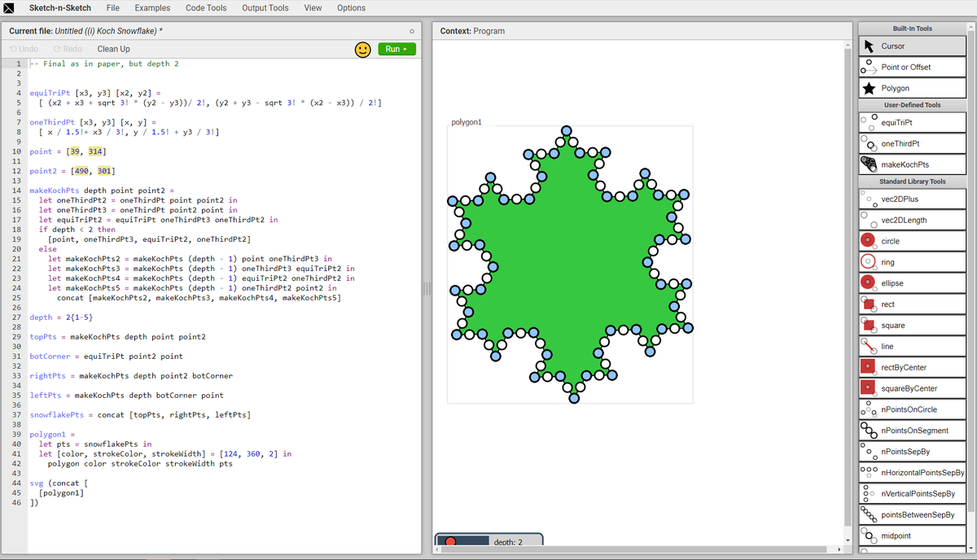977x560 pixels.
Task: Click the red handle on depth slider
Action: [450, 542]
